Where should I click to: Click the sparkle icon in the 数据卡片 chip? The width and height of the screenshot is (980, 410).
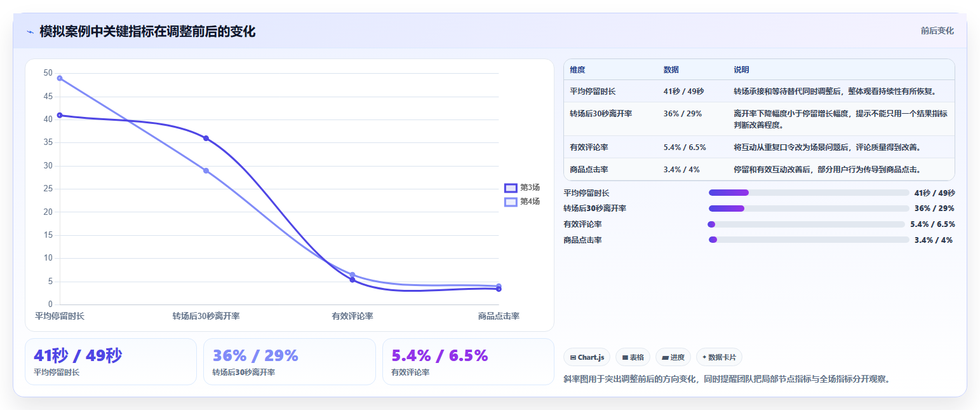click(704, 357)
